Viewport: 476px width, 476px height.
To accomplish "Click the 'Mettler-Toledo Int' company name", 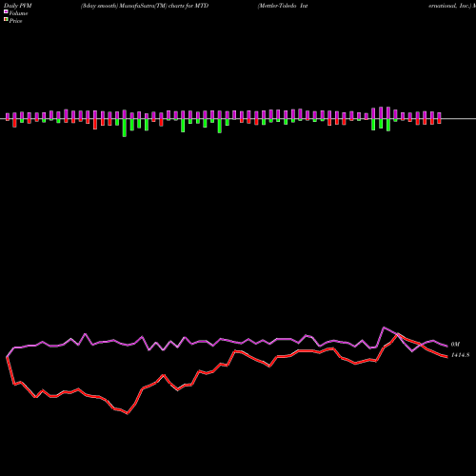I will [283, 6].
